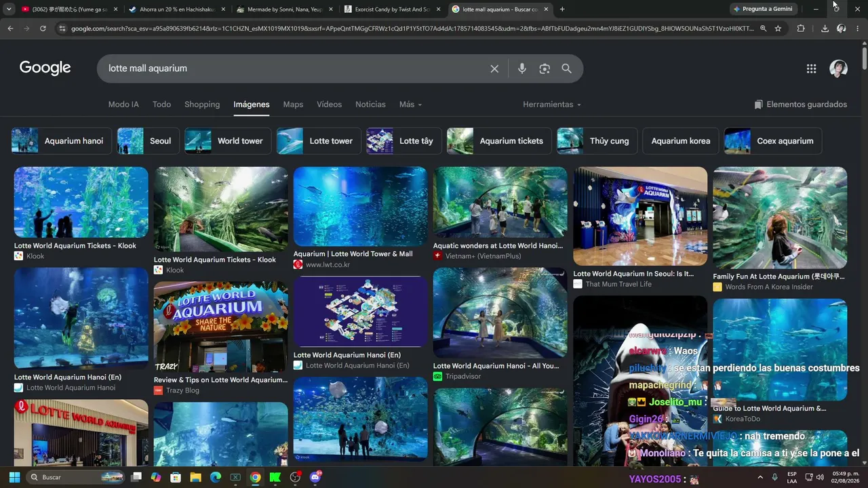Open Aquarium | Lotte World Tower & Mall link

click(353, 254)
